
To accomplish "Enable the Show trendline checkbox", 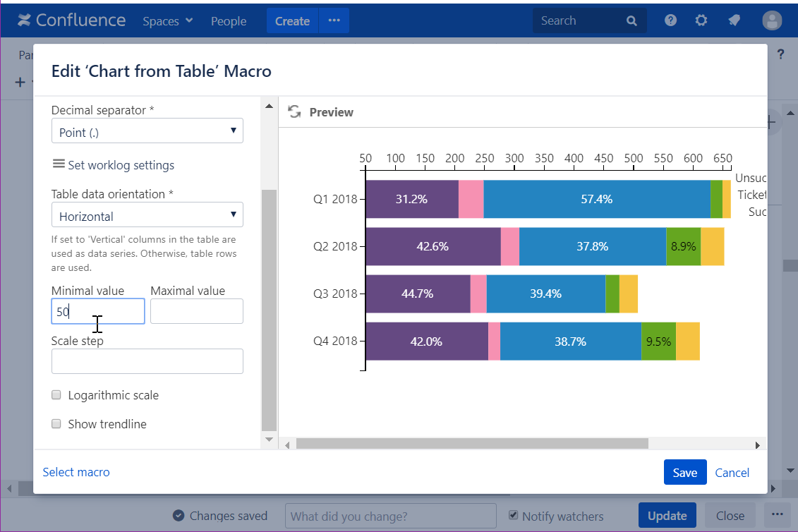I will (57, 424).
